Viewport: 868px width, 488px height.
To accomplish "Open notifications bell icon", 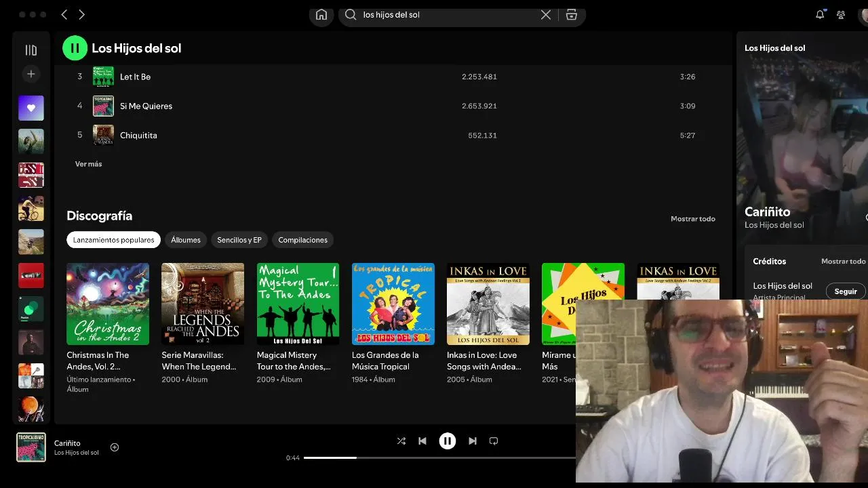I will click(820, 14).
